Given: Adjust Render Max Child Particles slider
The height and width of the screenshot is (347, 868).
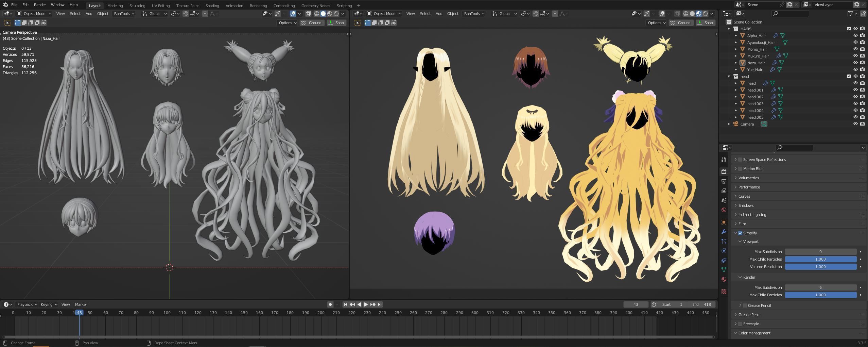Looking at the screenshot, I should (x=820, y=295).
